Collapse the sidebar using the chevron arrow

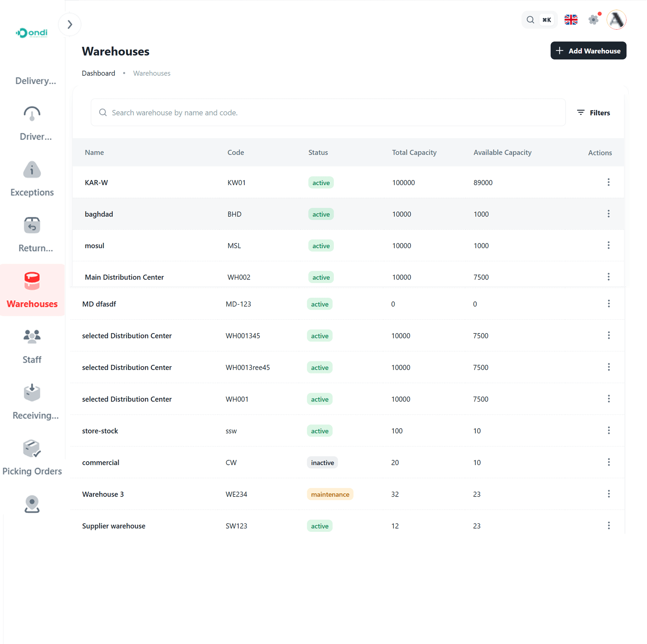[70, 24]
